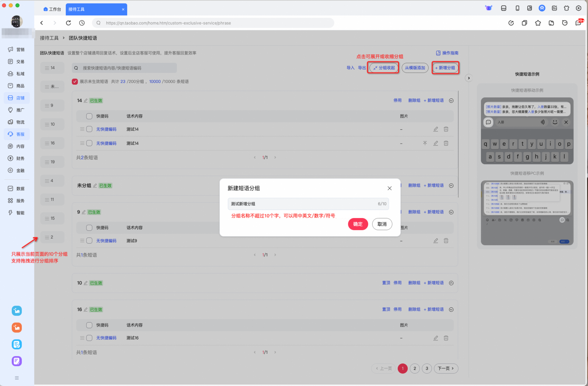Click the 金融 sidebar icon
588x386 pixels.
(10, 171)
